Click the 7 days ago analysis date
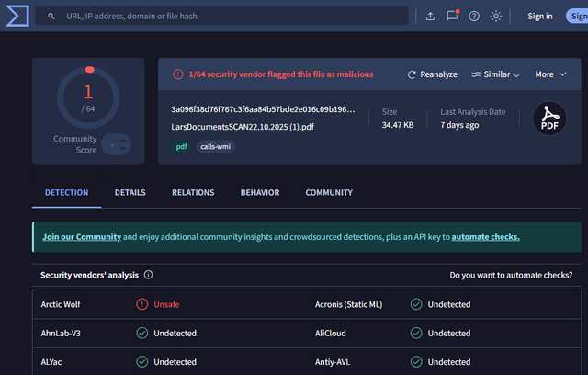 [x=459, y=125]
